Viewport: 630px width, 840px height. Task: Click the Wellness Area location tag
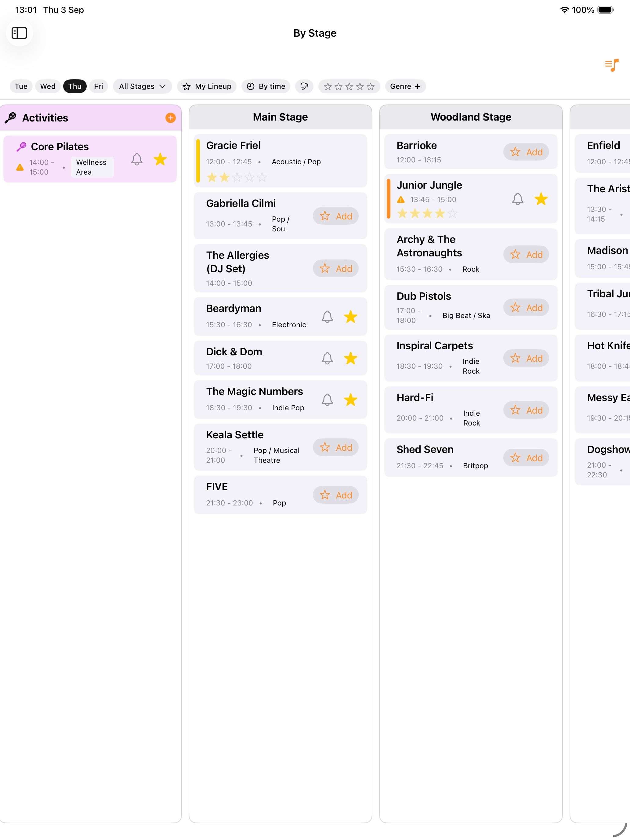[x=92, y=167]
